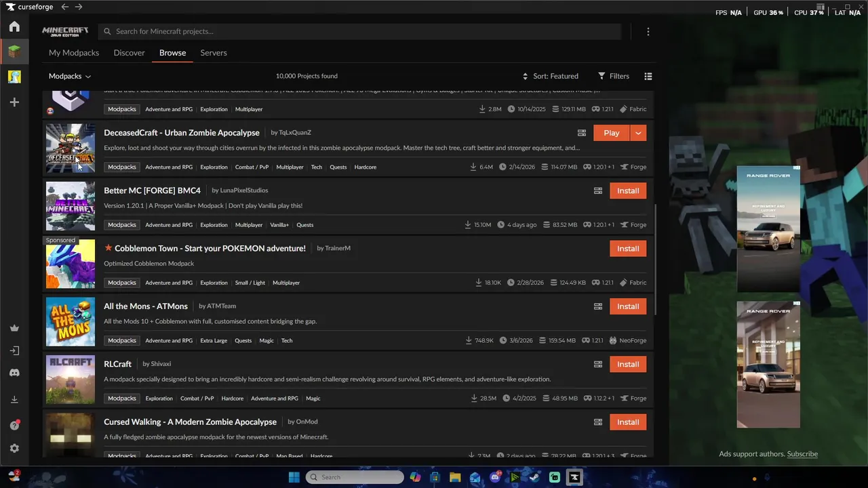Click server icon on All the Mons row

(598, 306)
